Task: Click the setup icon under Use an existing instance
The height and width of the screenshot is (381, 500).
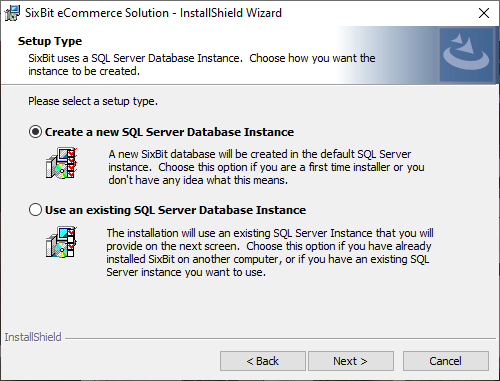Action: tap(62, 242)
